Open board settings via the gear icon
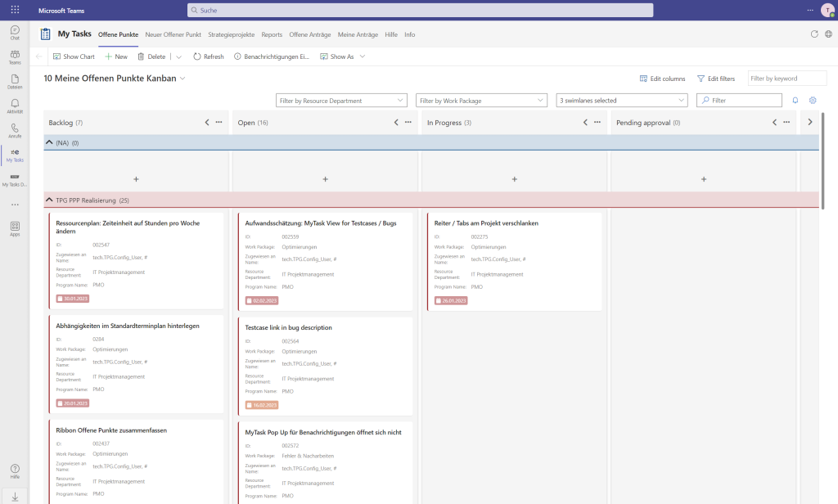 [x=811, y=99]
